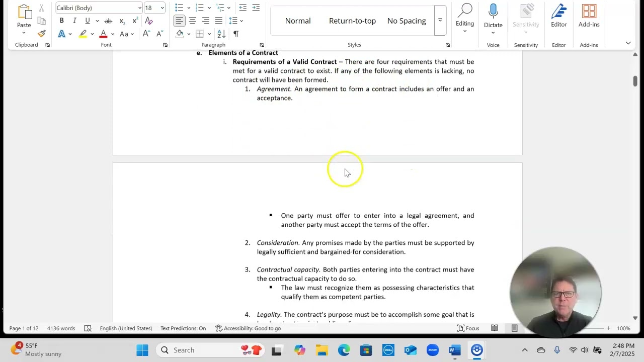
Task: Toggle align left
Action: click(x=179, y=21)
